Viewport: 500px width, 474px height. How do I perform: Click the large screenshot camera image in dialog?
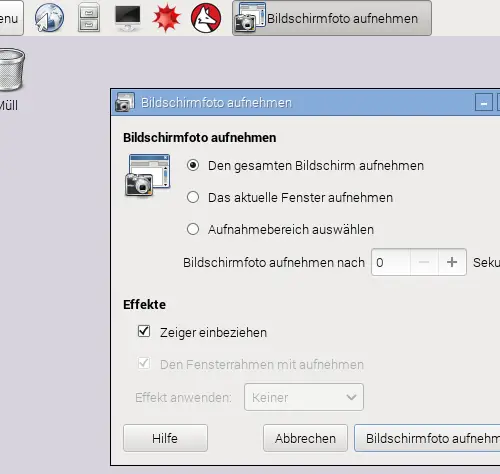(x=148, y=175)
